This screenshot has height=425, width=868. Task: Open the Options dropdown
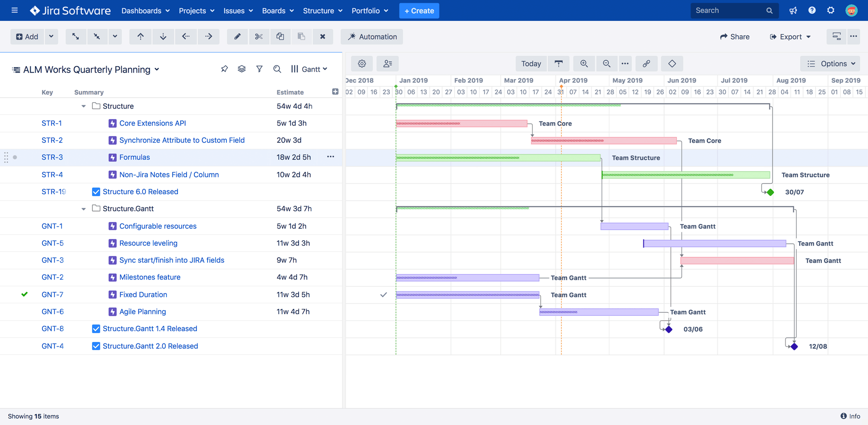click(x=830, y=63)
